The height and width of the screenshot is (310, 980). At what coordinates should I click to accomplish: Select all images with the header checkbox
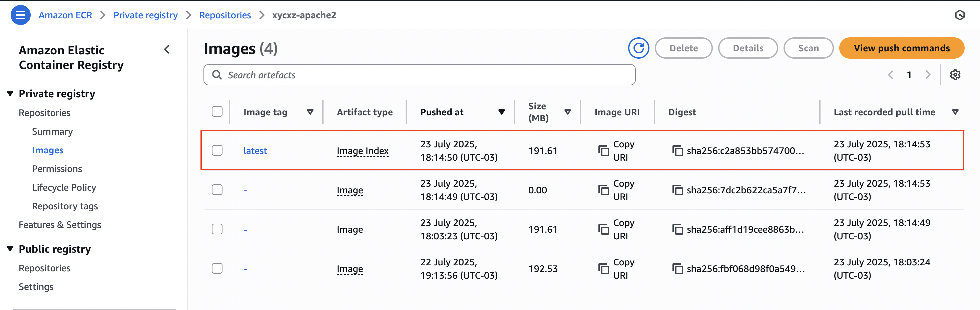217,112
